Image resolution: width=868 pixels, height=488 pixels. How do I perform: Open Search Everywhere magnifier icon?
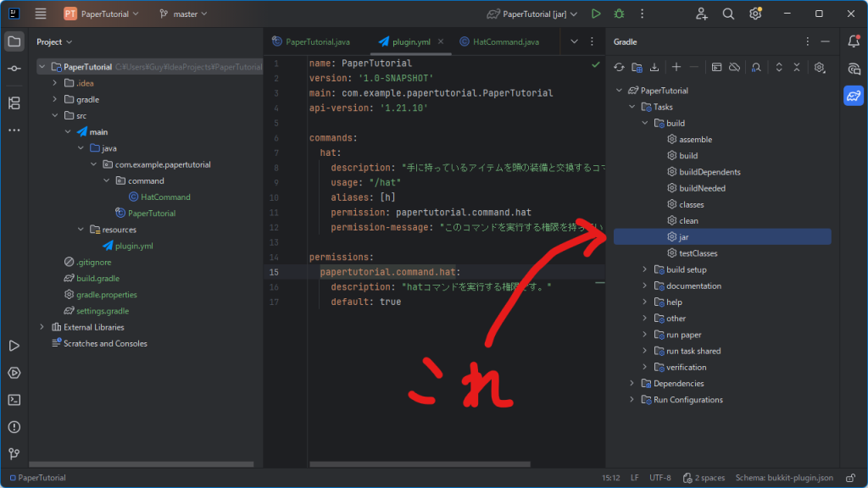[x=728, y=14]
